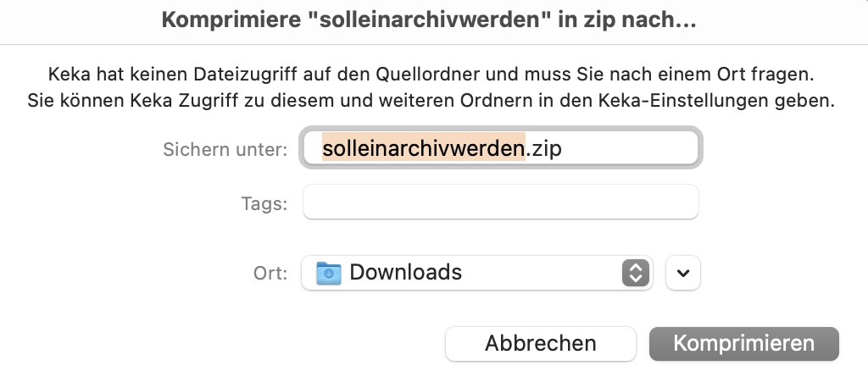Click into the Sichern unter filename field
The image size is (868, 388).
point(501,148)
